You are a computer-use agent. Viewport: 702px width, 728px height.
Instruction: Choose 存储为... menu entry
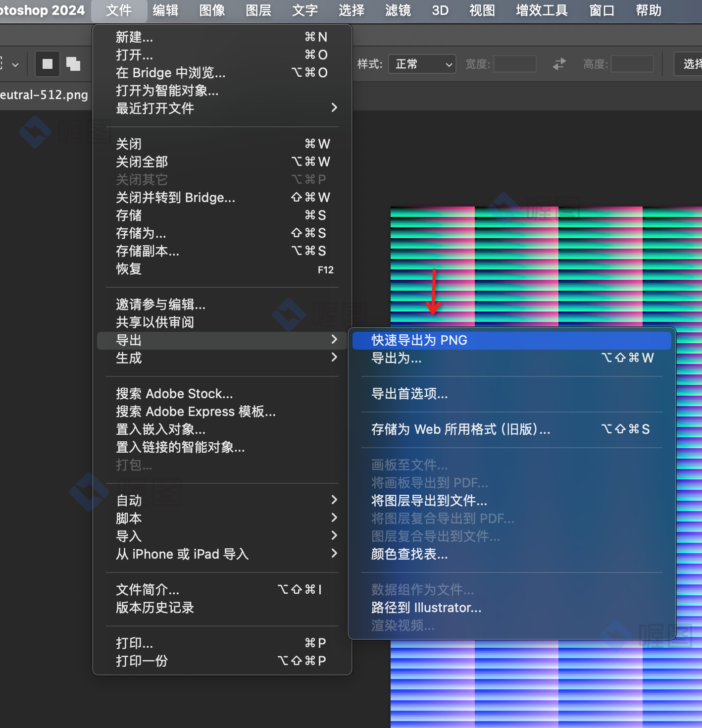point(222,233)
